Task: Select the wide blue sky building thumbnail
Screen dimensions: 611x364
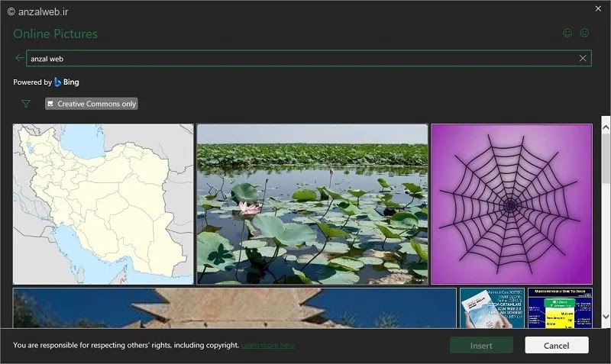Action: coord(234,308)
